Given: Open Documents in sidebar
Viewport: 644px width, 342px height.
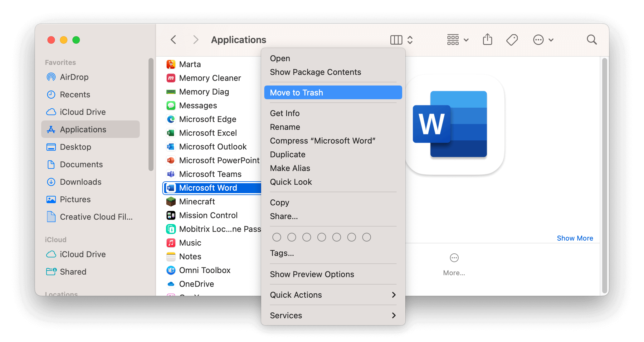Looking at the screenshot, I should click(x=90, y=164).
